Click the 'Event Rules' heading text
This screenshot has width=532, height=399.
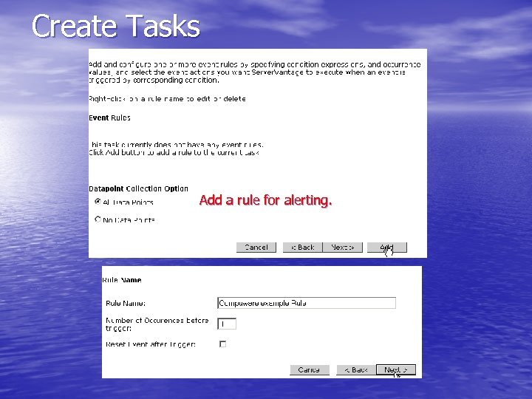click(x=109, y=117)
